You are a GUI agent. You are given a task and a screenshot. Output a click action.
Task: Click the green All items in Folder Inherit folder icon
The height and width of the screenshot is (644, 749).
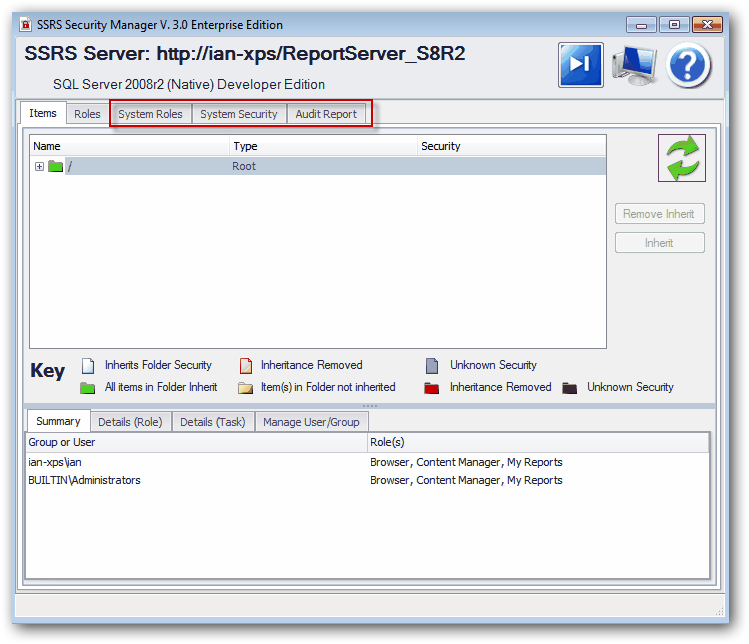click(87, 387)
